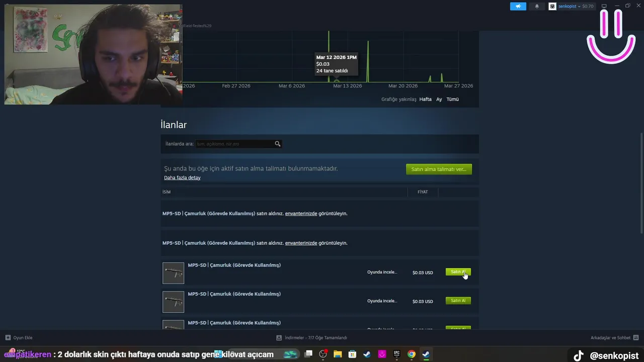Click the senkopist profile avatar
The image size is (644, 362).
552,6
